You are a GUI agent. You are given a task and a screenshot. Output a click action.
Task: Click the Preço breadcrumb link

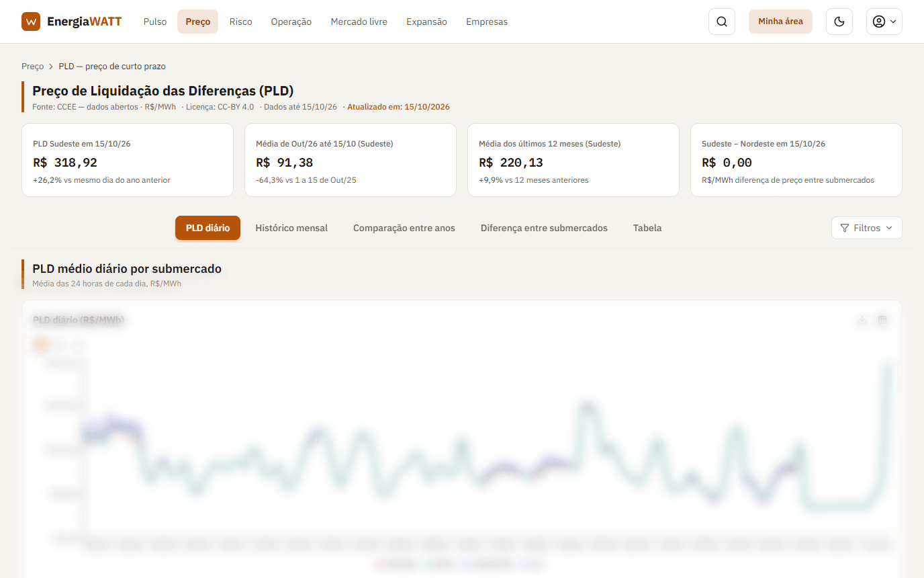[x=32, y=67]
